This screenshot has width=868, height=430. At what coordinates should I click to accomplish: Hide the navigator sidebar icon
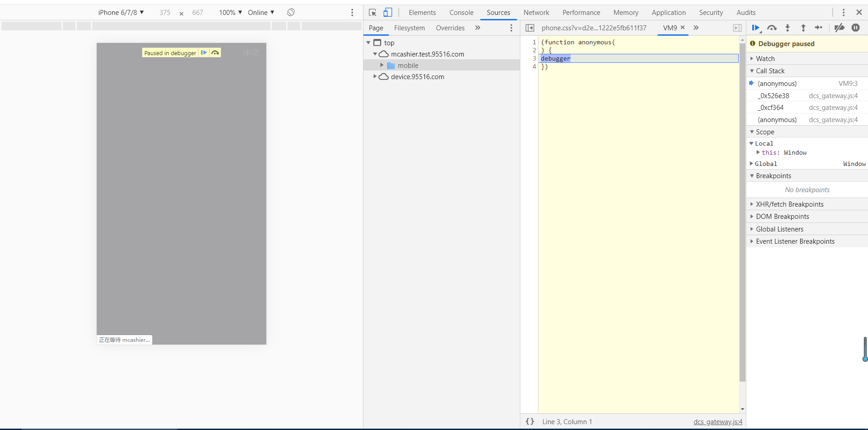(x=530, y=28)
